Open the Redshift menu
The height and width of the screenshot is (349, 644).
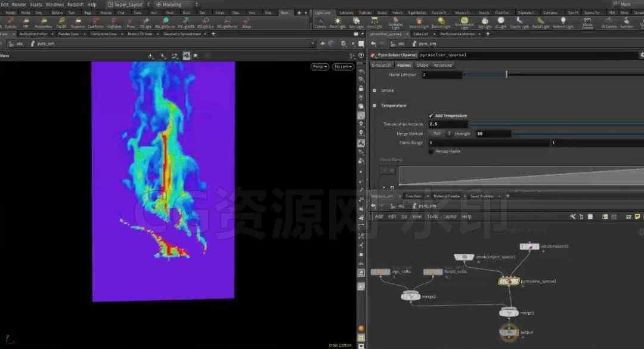click(75, 5)
